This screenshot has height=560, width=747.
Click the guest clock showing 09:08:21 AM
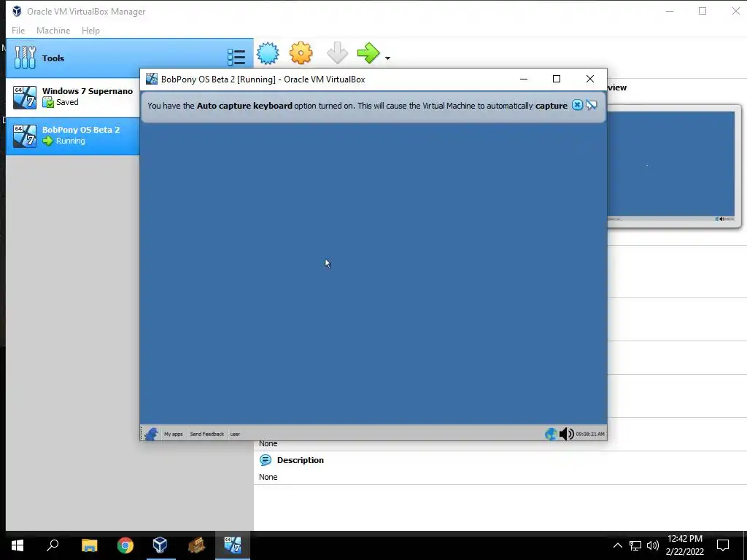(590, 434)
